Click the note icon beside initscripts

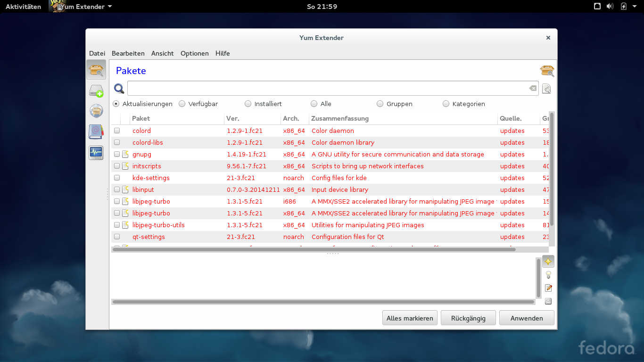(125, 166)
